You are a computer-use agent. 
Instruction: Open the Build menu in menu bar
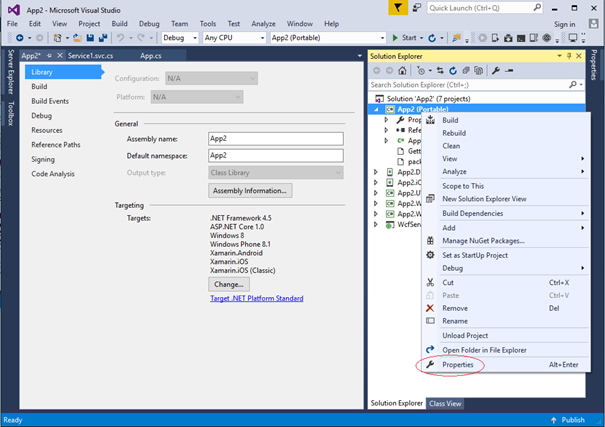coord(119,24)
